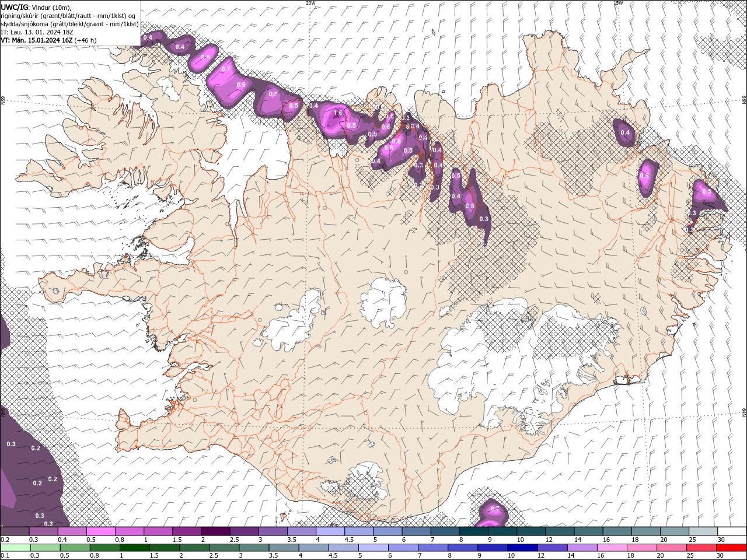Click the "0.2" label in upper legend row
This screenshot has height=560, width=747.
4,540
